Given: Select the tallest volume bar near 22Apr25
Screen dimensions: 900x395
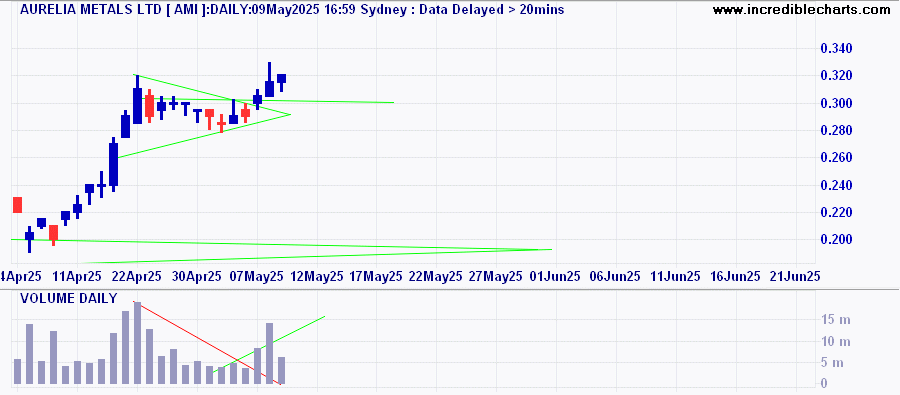Looking at the screenshot, I should pyautogui.click(x=137, y=343).
